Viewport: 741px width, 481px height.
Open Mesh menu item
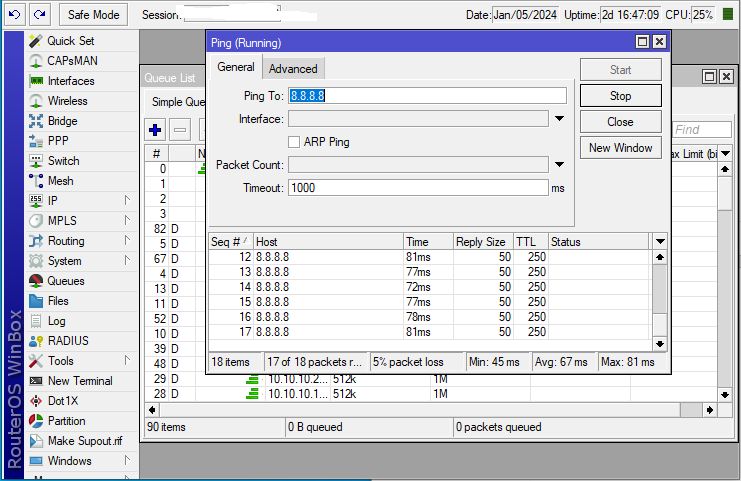click(x=60, y=180)
